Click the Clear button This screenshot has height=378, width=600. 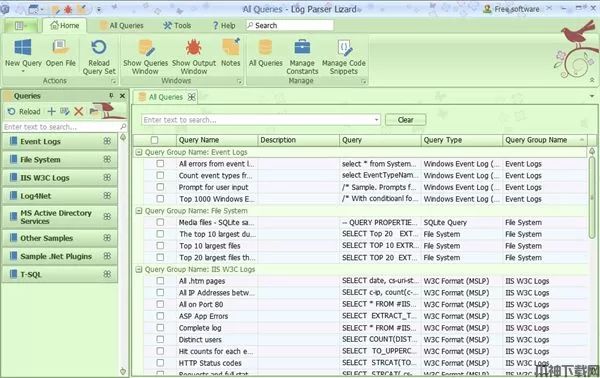coord(406,120)
